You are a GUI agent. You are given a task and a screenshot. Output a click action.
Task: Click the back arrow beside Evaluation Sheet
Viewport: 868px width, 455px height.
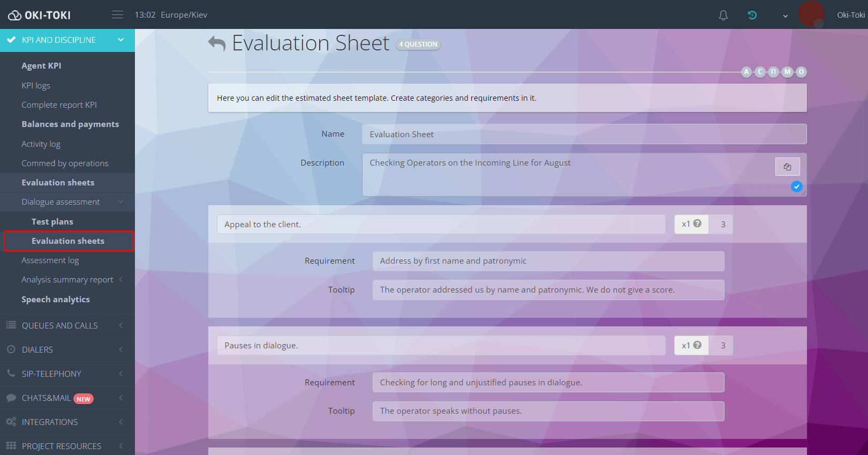tap(217, 43)
